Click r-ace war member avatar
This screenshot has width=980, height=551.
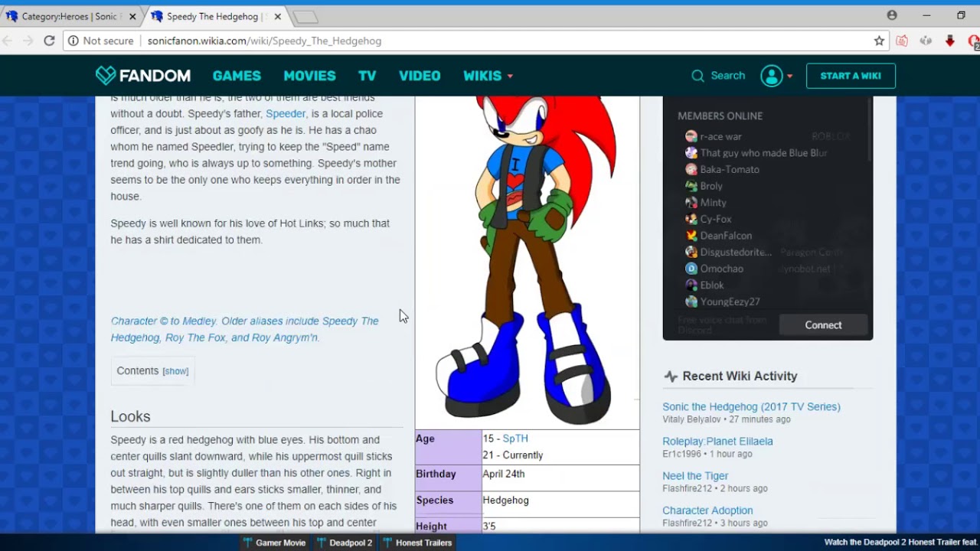coord(691,136)
